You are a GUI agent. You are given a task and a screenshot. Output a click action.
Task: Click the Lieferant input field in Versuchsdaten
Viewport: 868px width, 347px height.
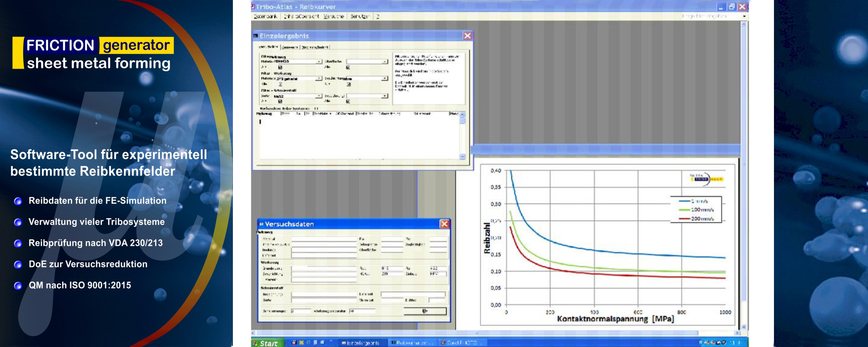pyautogui.click(x=413, y=294)
